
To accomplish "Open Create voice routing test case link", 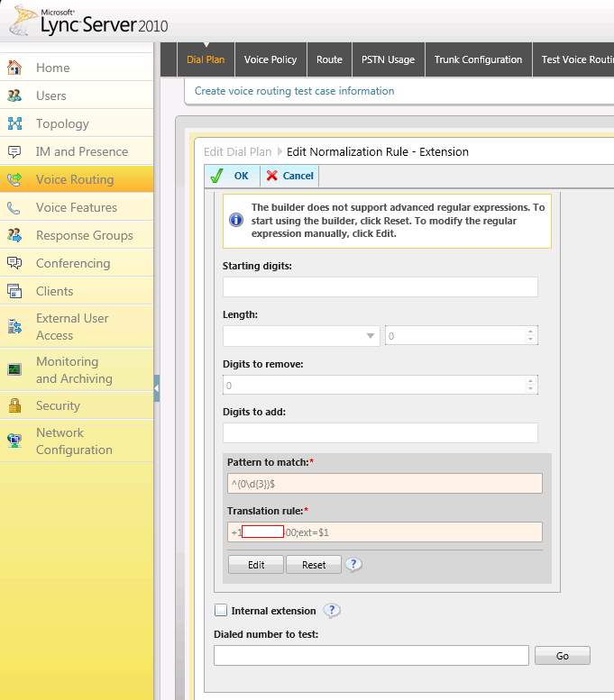I will (x=294, y=91).
